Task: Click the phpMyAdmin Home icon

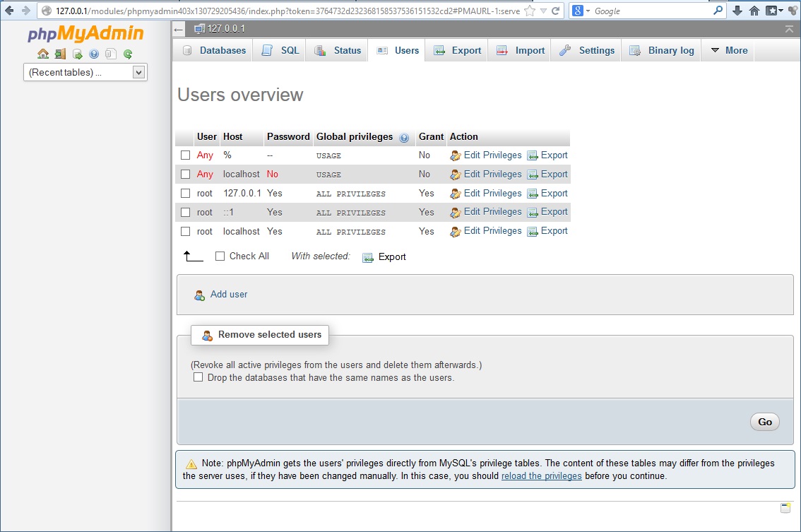Action: tap(43, 54)
